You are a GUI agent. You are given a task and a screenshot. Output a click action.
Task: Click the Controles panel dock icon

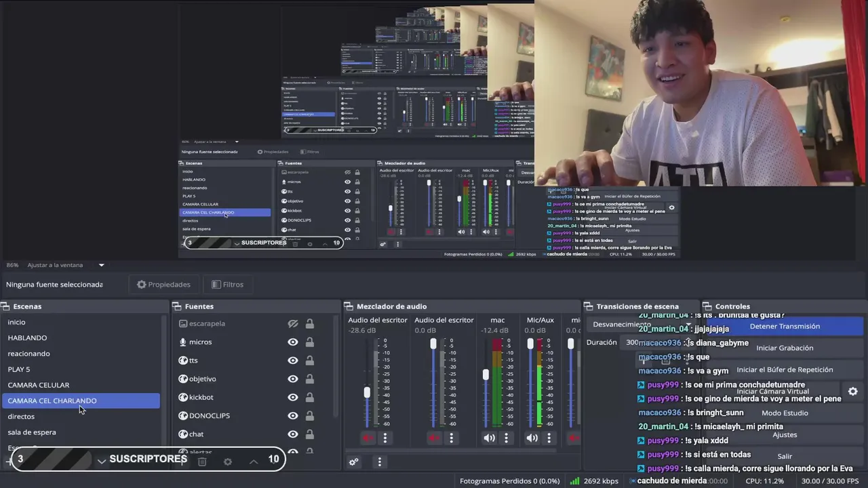pyautogui.click(x=707, y=306)
